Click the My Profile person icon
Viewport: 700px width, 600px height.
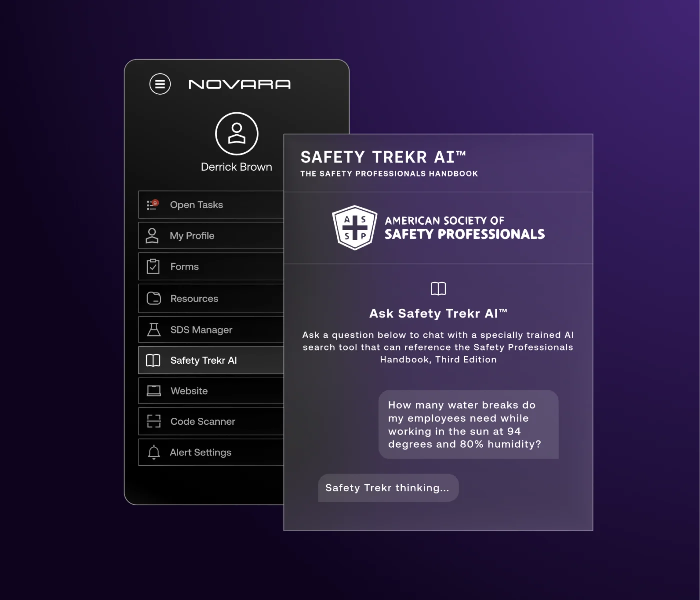[x=152, y=236]
